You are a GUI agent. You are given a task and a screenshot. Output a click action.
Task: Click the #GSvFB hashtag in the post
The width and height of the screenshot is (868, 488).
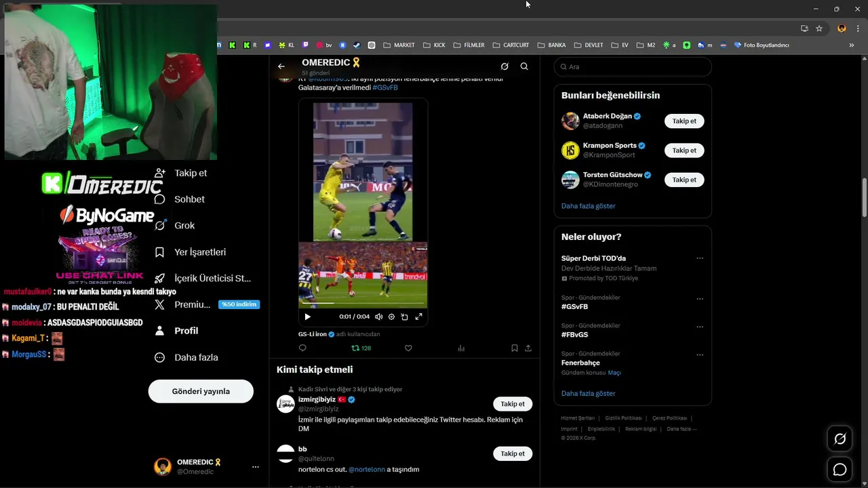[x=385, y=87]
